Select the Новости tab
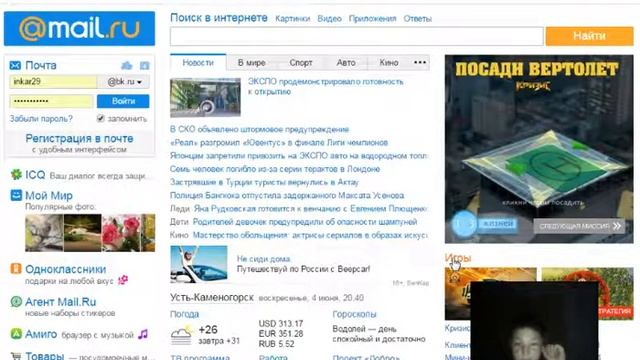The image size is (640, 360). click(x=198, y=62)
